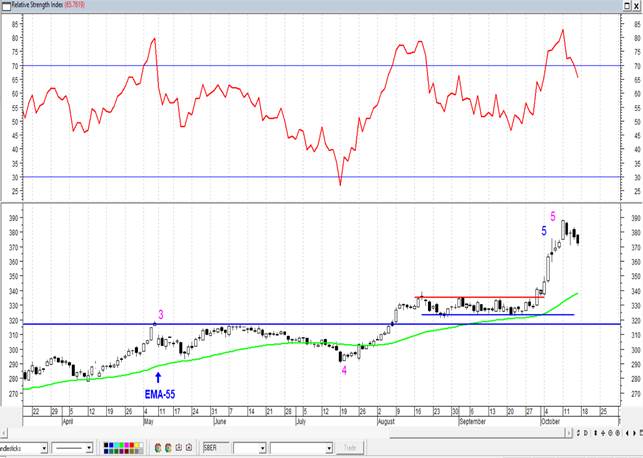Image resolution: width=643 pixels, height=458 pixels.
Task: Click the small icon left of the D icon
Action: point(578,433)
